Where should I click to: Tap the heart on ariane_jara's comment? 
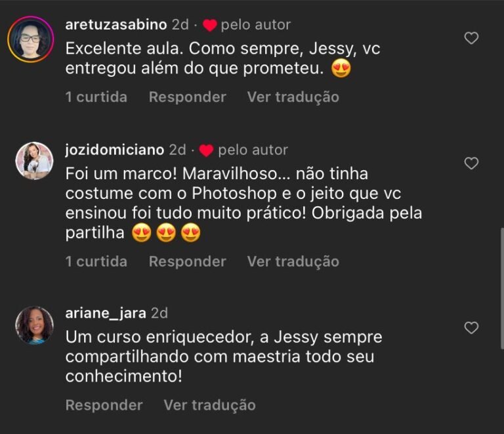click(x=471, y=327)
